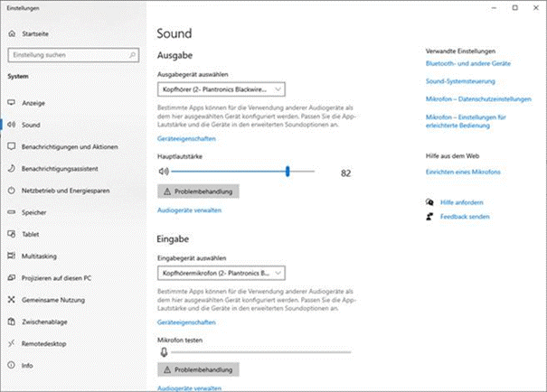547x392 pixels.
Task: Click the Tablet icon in sidebar
Action: coord(12,235)
